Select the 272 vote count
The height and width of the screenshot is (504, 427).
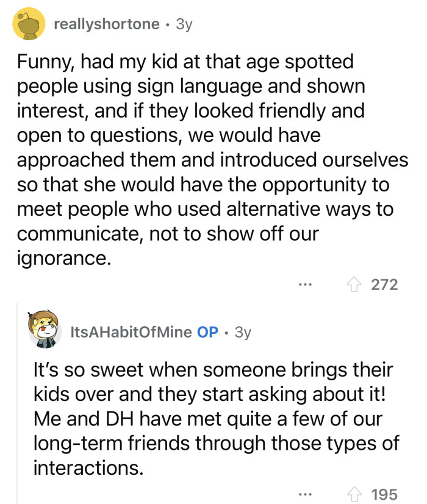(x=385, y=283)
